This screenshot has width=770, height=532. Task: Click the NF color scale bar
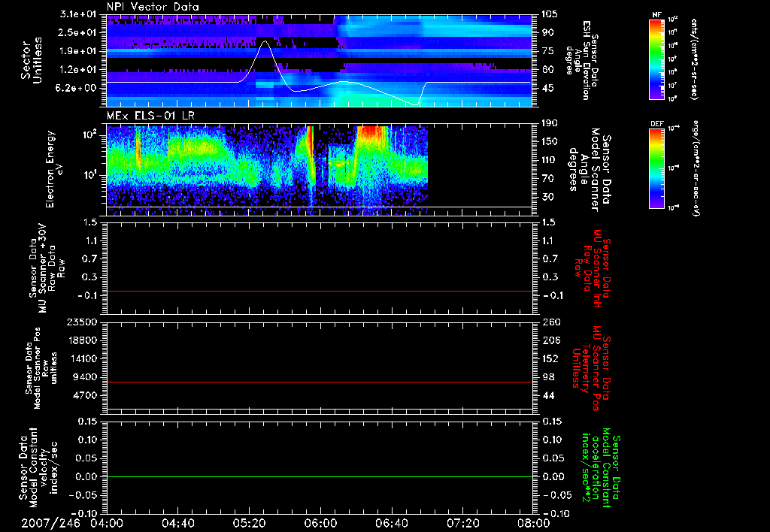pos(656,59)
